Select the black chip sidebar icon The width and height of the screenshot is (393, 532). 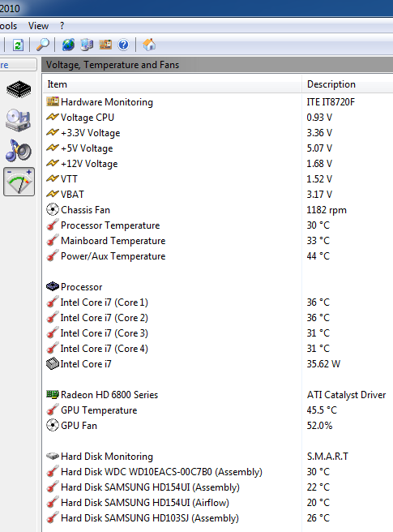coord(19,89)
